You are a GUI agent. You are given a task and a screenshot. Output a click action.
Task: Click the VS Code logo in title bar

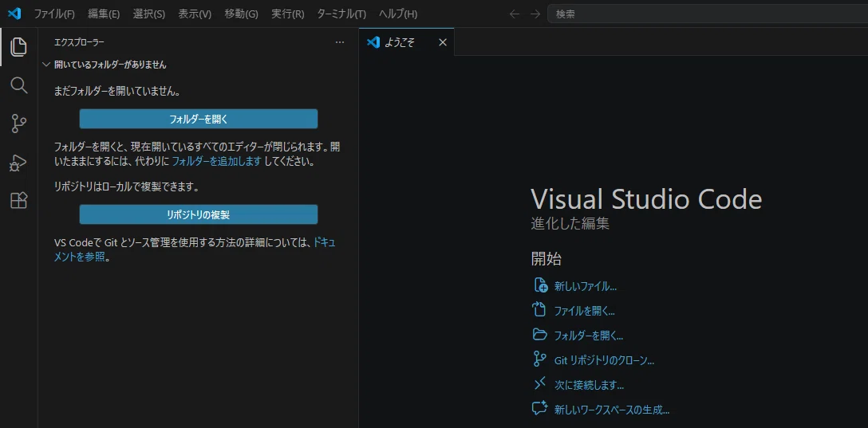pos(14,14)
